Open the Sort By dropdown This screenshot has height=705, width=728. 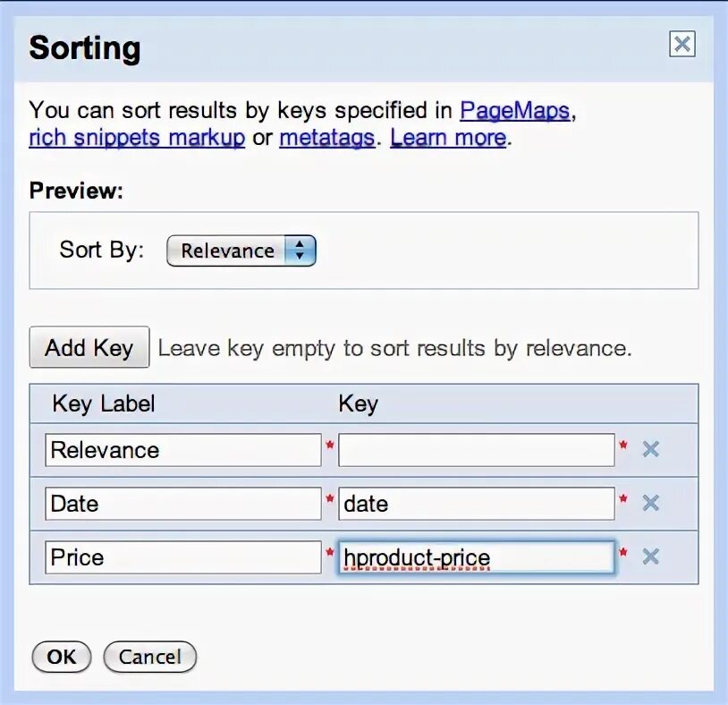pyautogui.click(x=241, y=251)
